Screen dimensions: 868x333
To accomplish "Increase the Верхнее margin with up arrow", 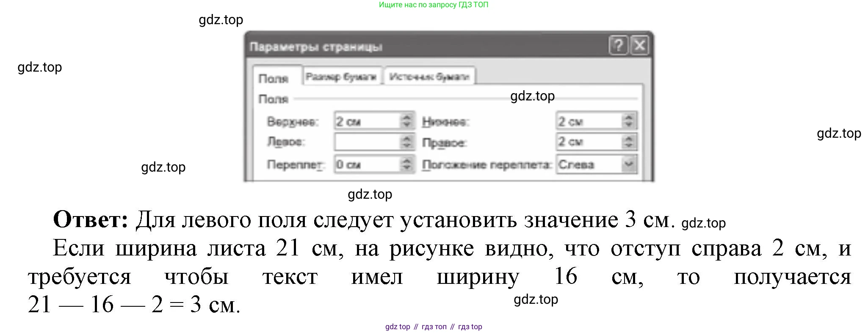I will (x=407, y=117).
